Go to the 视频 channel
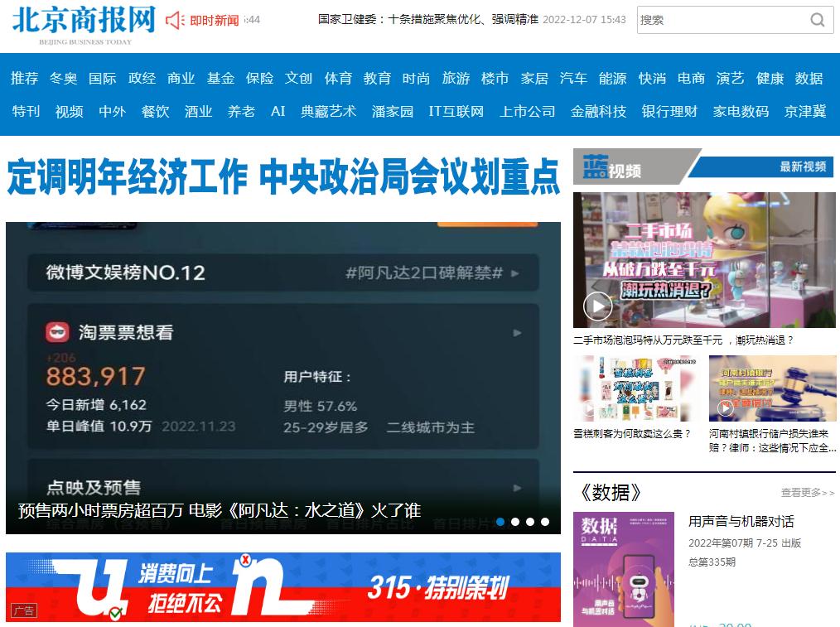Image resolution: width=840 pixels, height=627 pixels. (x=69, y=111)
